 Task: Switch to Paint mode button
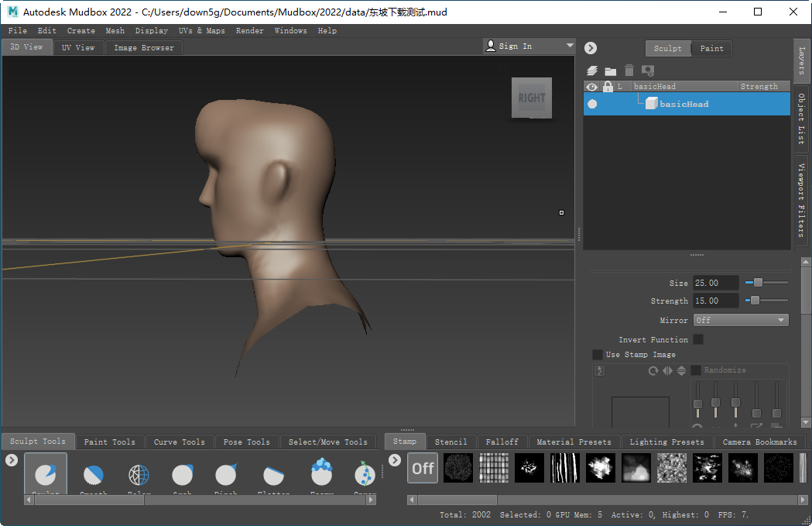711,48
